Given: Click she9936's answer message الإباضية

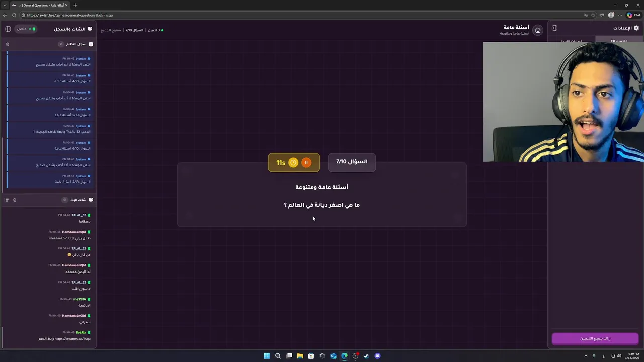Looking at the screenshot, I should 85,305.
